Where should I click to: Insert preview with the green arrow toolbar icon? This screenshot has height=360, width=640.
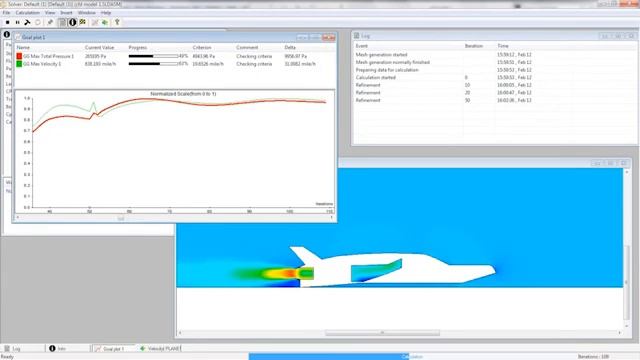click(105, 22)
